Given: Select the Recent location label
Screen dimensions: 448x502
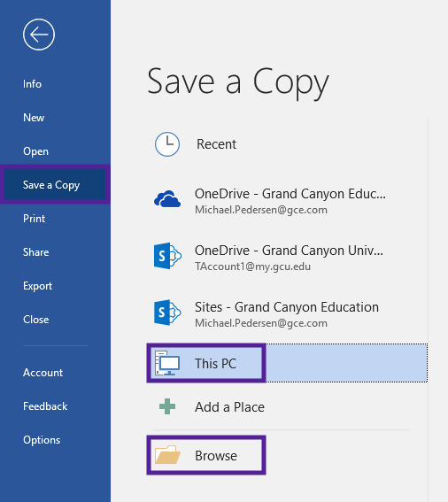Looking at the screenshot, I should 217,144.
